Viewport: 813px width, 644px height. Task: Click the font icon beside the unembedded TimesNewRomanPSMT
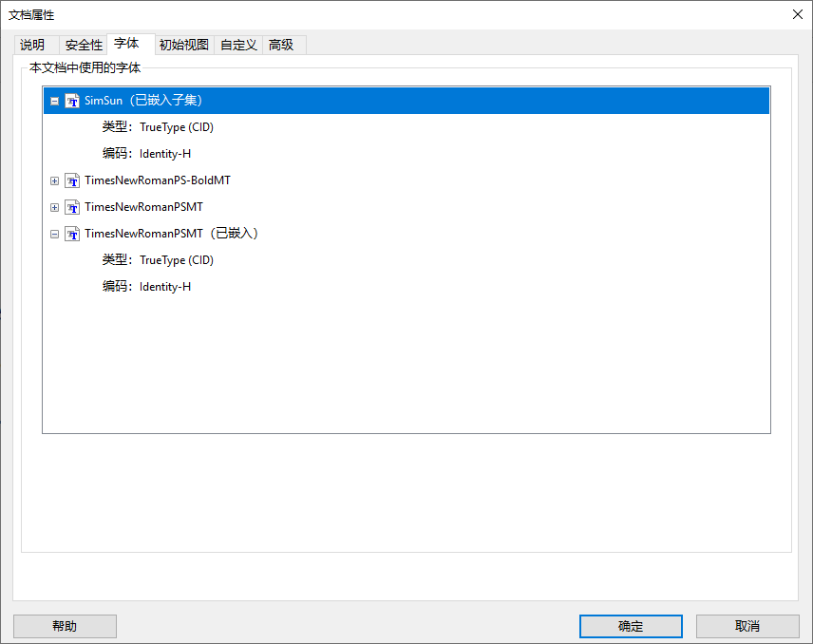point(72,207)
